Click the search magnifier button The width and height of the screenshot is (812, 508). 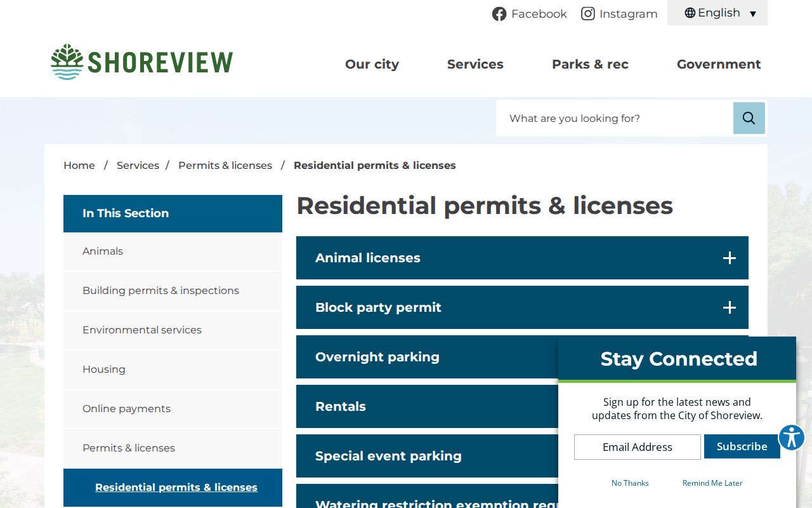[749, 118]
